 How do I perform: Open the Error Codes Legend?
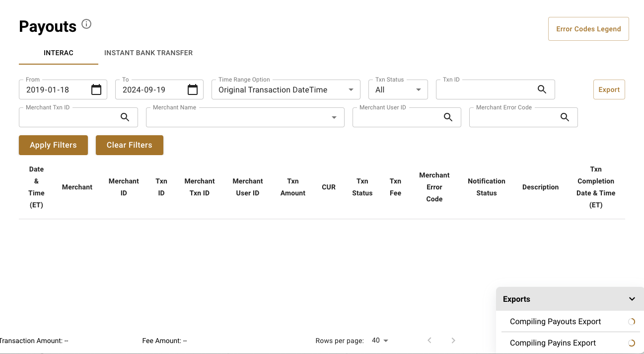[588, 28]
